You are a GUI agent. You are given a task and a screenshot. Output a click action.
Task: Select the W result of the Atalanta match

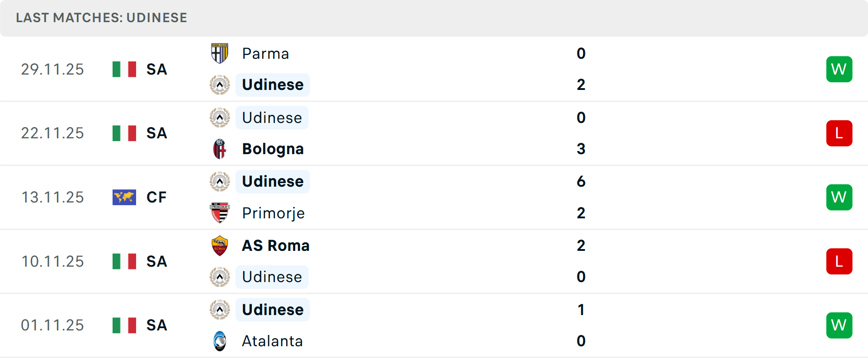[x=839, y=325]
